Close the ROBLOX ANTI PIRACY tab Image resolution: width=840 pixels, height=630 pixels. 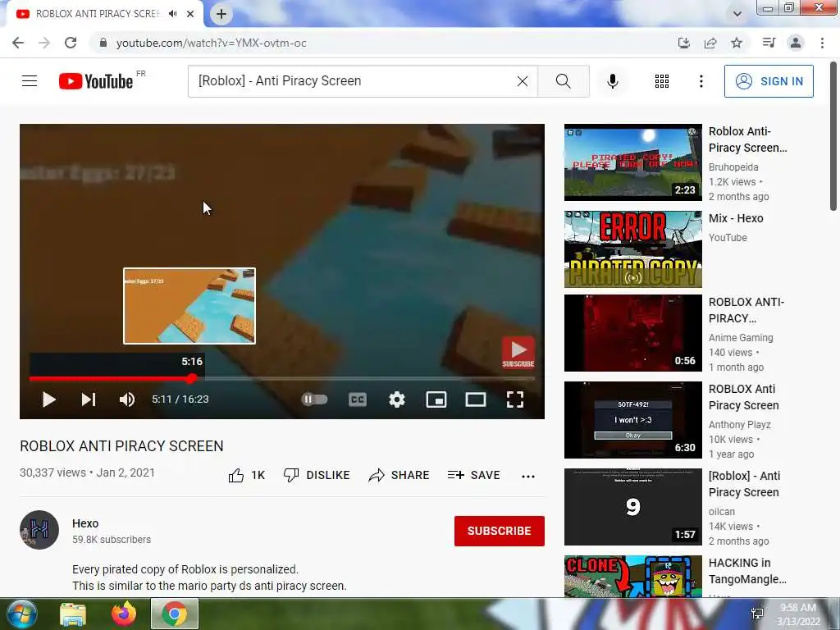tap(190, 14)
